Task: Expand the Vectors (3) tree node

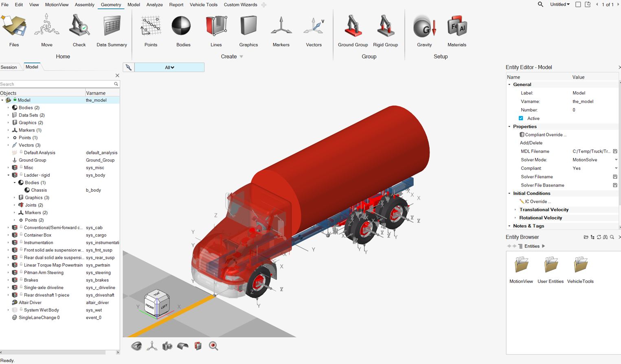Action: pos(8,145)
